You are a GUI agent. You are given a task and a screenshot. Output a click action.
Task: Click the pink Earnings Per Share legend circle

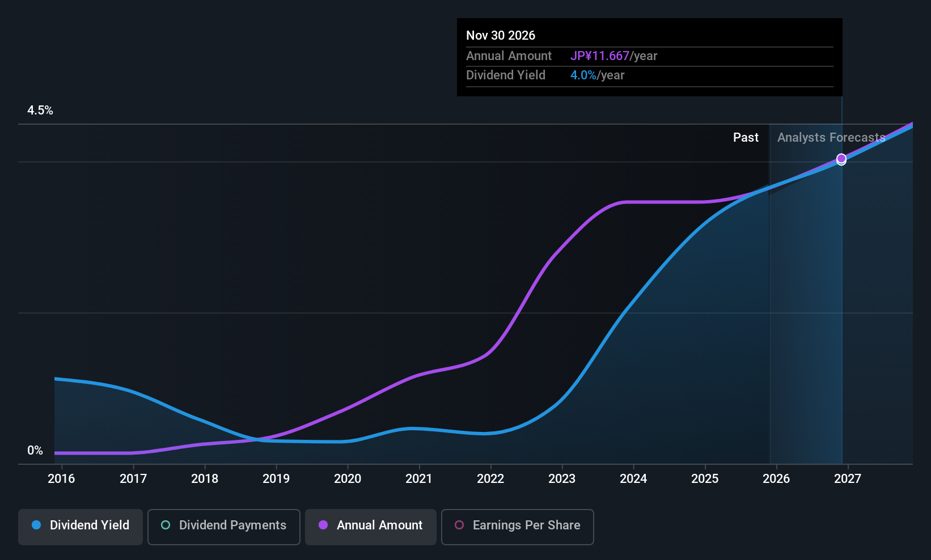click(459, 525)
